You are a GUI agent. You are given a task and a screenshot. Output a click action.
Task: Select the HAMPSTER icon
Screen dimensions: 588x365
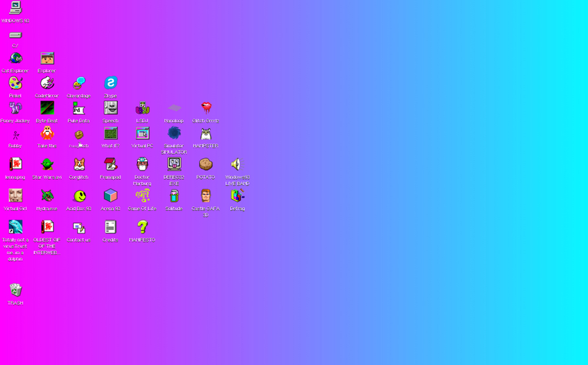[206, 133]
